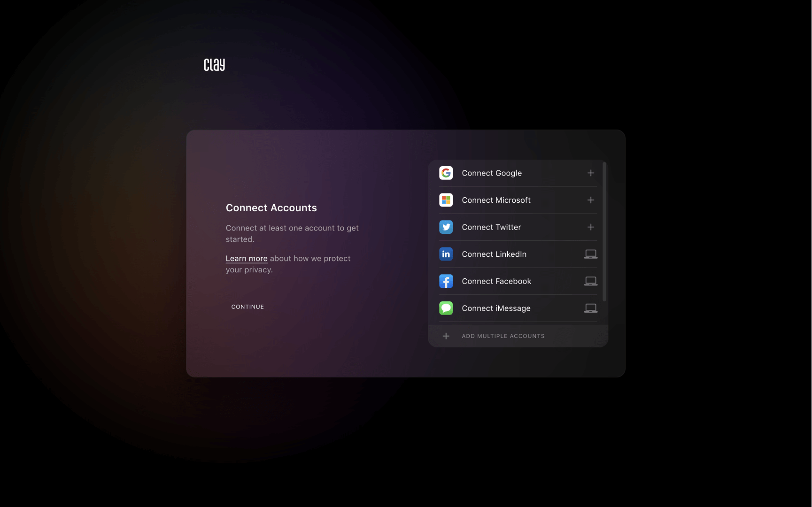
Task: Click laptop icon in Facebook row
Action: coord(591,281)
